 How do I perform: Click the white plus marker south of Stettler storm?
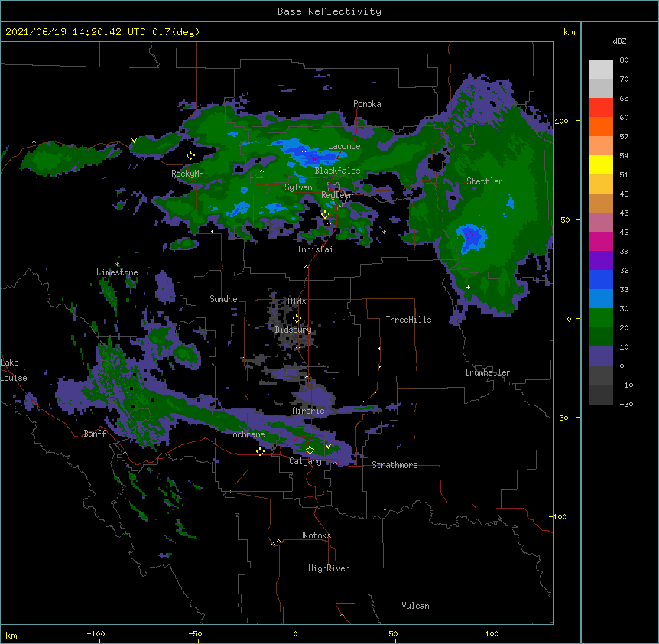pyautogui.click(x=468, y=287)
